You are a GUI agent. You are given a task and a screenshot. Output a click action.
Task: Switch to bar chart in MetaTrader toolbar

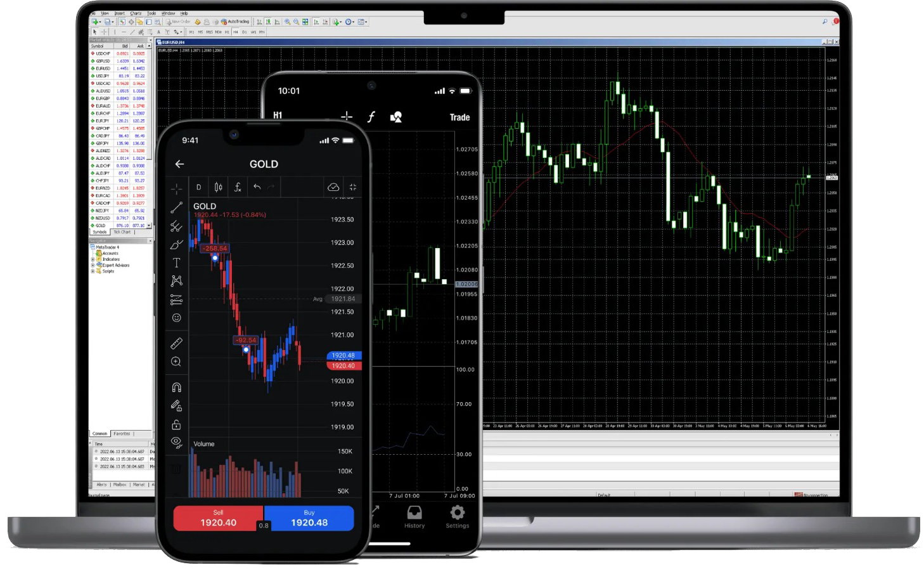point(259,22)
